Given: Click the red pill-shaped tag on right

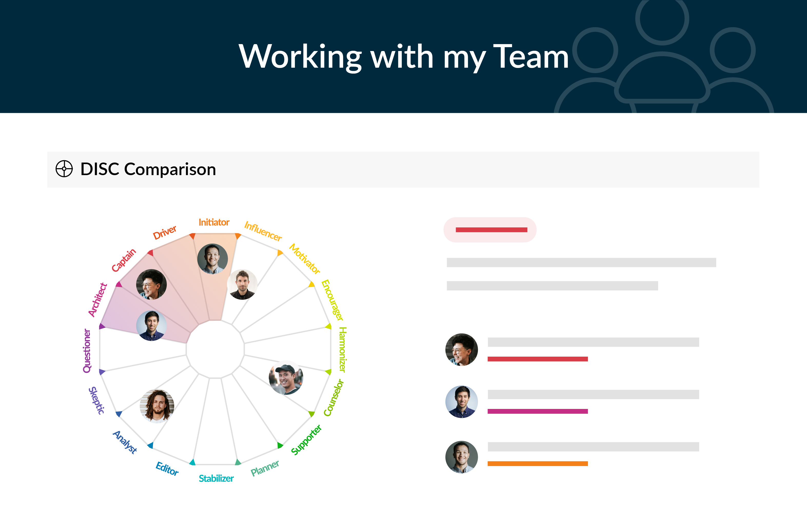Looking at the screenshot, I should coord(490,230).
